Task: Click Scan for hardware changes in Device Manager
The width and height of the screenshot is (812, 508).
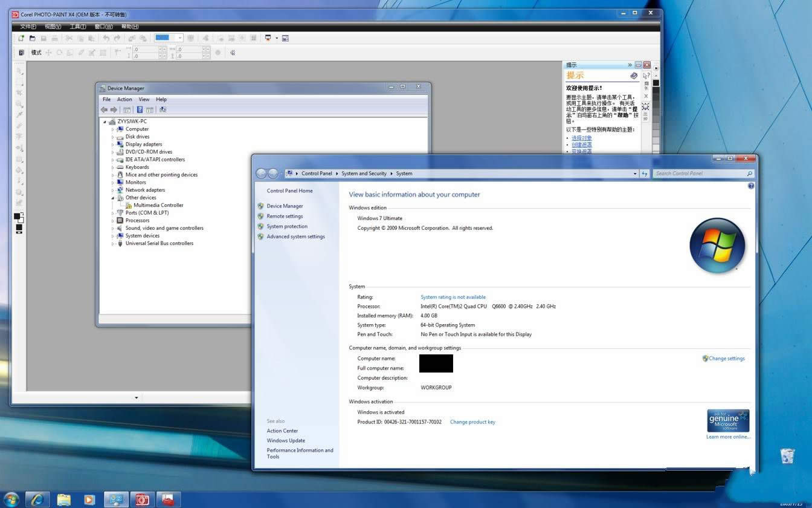Action: point(163,109)
